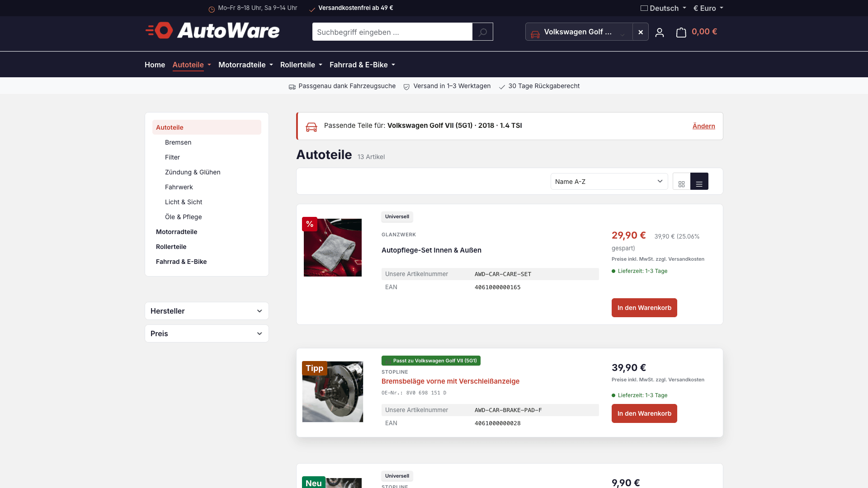Select Öle & Pflege category
868x488 pixels.
[x=184, y=217]
